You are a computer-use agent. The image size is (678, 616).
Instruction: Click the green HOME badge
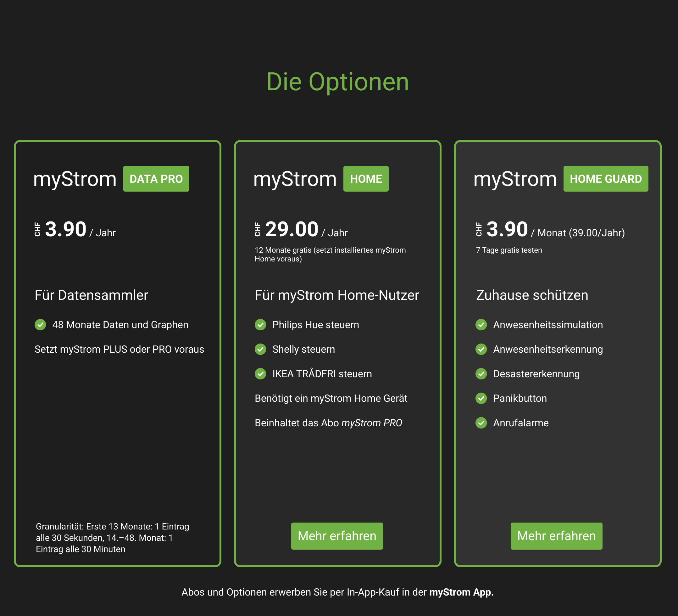[365, 179]
